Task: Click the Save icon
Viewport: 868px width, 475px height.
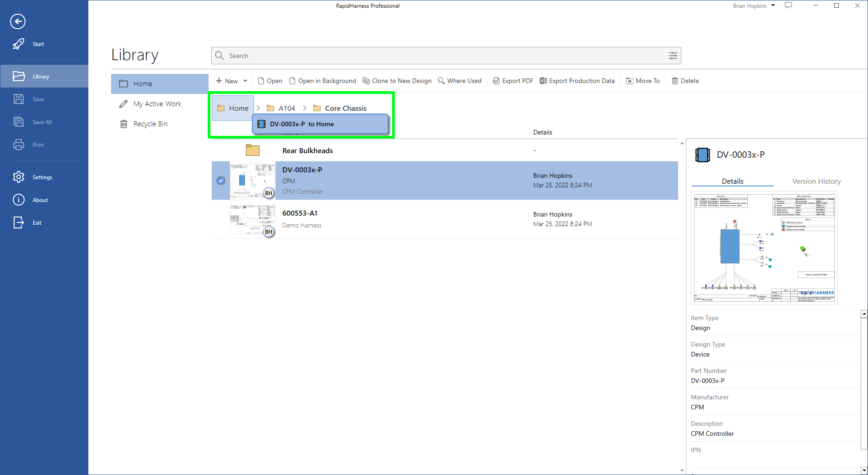Action: (19, 99)
